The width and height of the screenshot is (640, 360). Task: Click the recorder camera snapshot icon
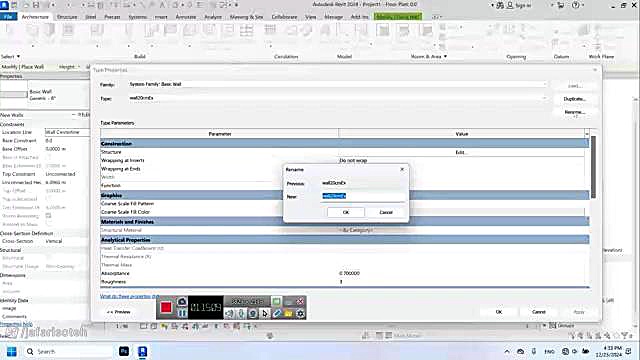(x=182, y=302)
